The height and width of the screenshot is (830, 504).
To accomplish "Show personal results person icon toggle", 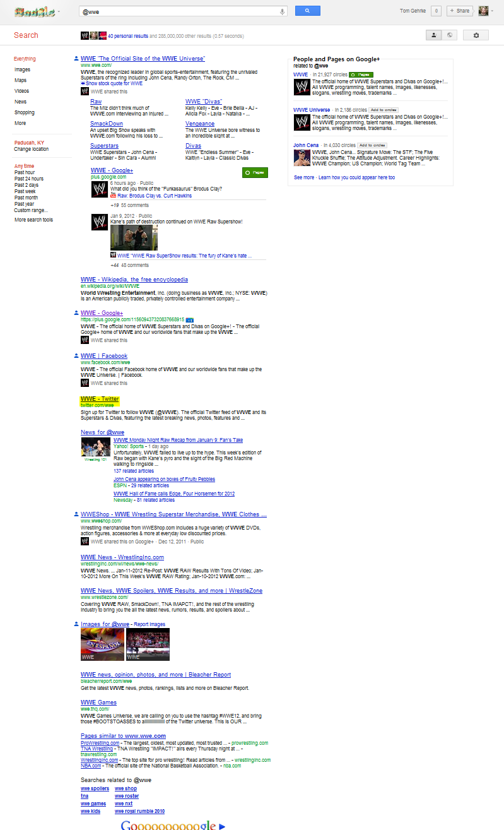I will tap(433, 35).
